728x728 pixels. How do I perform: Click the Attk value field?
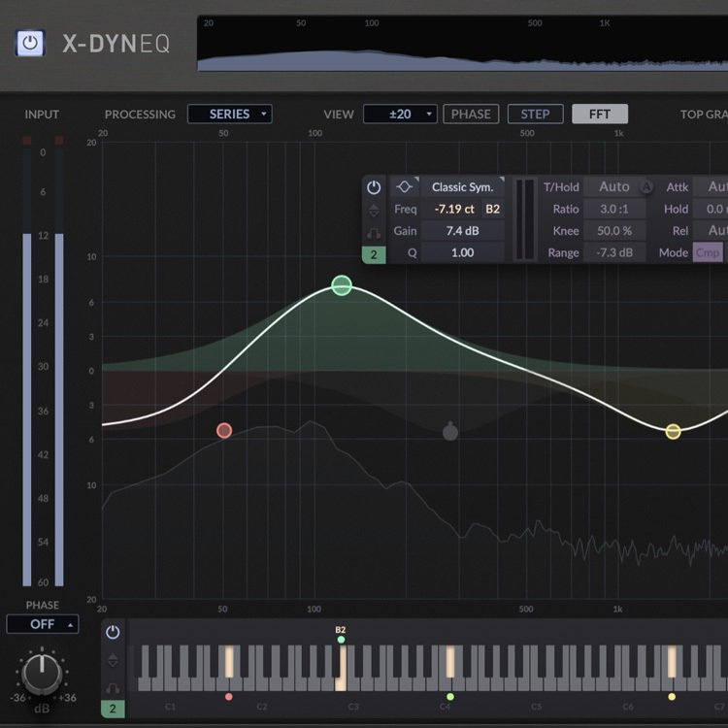pyautogui.click(x=711, y=186)
